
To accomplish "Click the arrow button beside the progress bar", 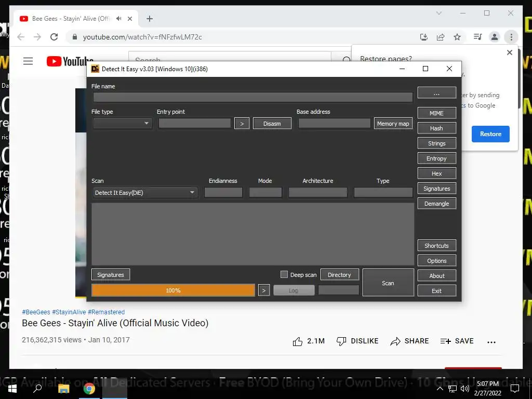I will (x=264, y=290).
